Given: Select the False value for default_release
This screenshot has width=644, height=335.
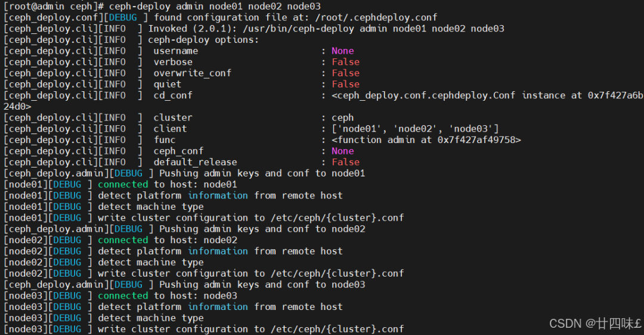Looking at the screenshot, I should pyautogui.click(x=345, y=162).
